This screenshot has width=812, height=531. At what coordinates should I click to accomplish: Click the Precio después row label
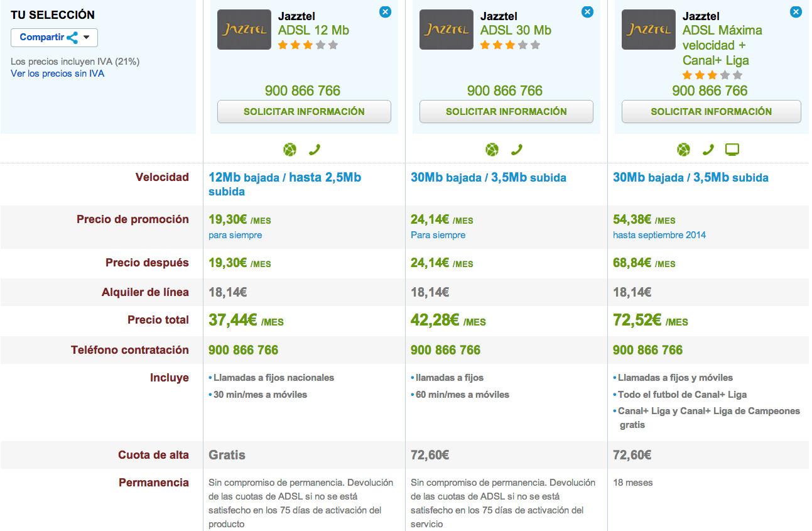147,263
